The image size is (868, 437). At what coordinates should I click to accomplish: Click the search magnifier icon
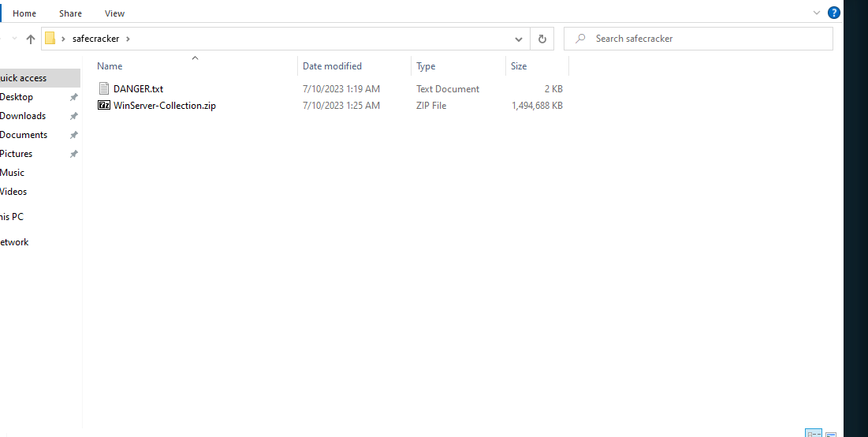coord(580,39)
